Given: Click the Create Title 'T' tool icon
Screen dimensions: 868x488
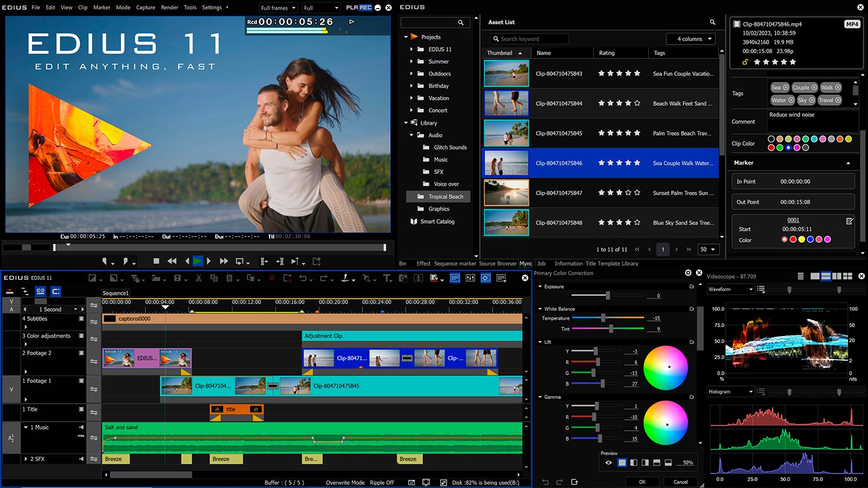Looking at the screenshot, I should pyautogui.click(x=387, y=278).
